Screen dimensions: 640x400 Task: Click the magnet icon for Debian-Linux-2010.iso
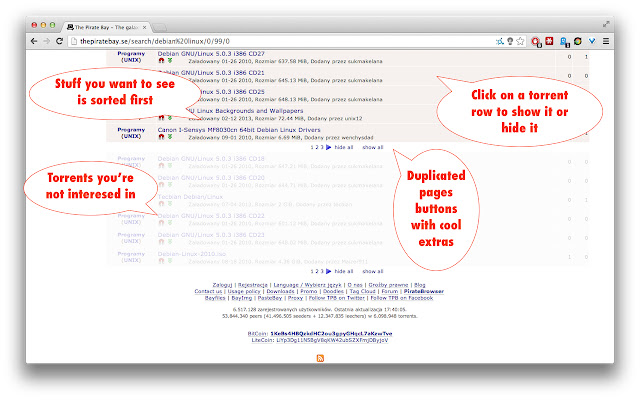(x=161, y=260)
